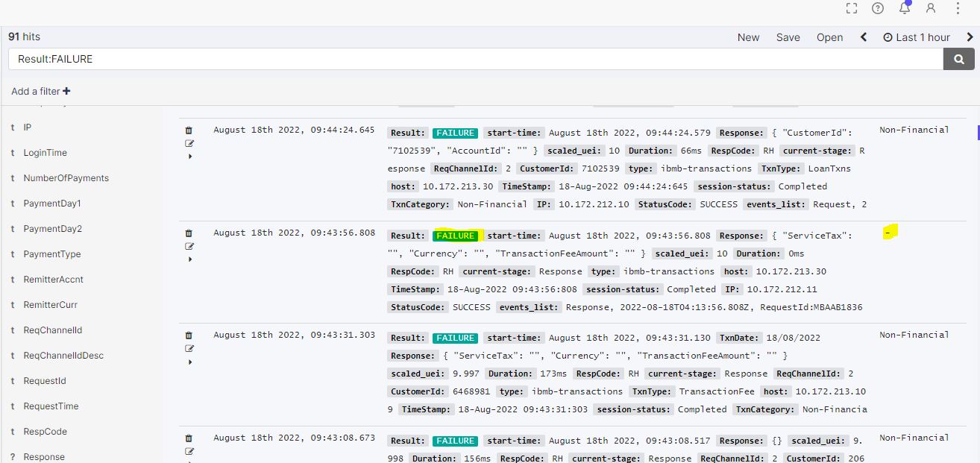Click the CustomerId value 6468981
980x463 pixels.
coord(471,391)
